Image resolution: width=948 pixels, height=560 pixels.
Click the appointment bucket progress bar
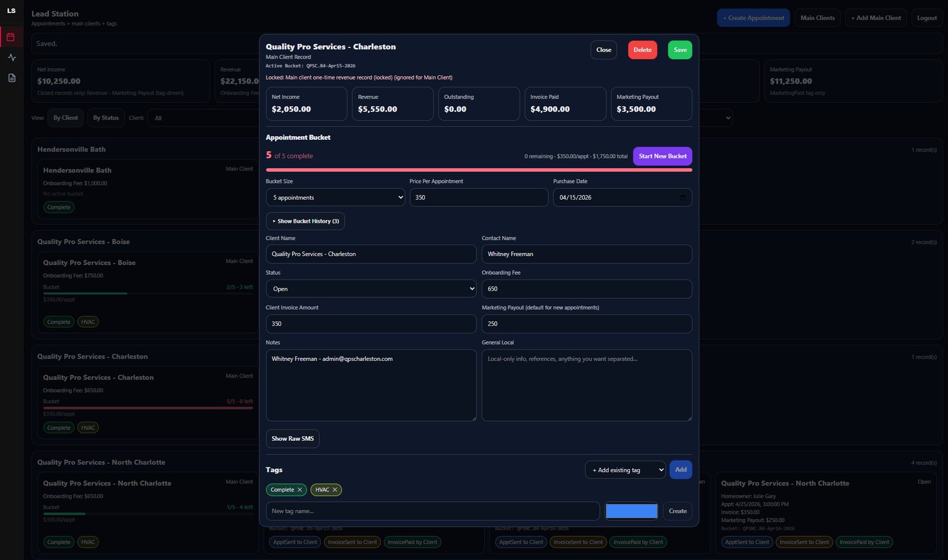[x=479, y=170]
